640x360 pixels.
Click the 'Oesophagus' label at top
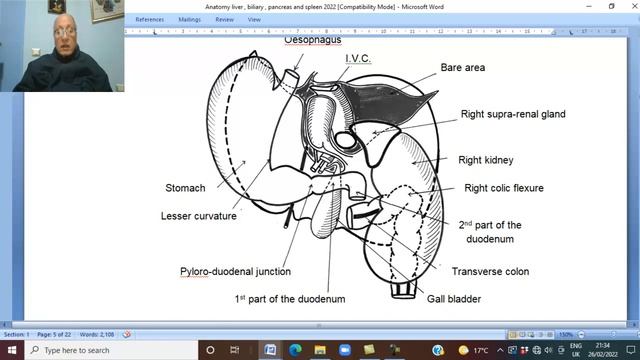(313, 40)
